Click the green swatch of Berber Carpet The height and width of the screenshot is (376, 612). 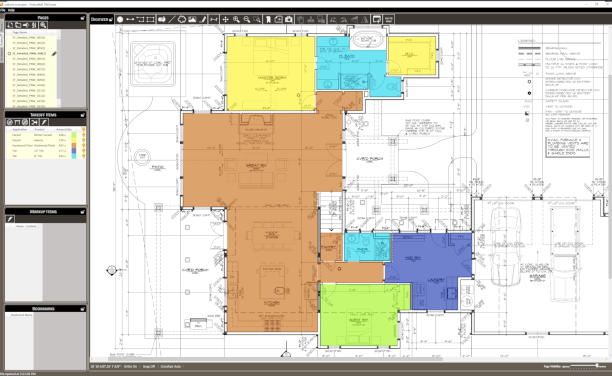[74, 135]
